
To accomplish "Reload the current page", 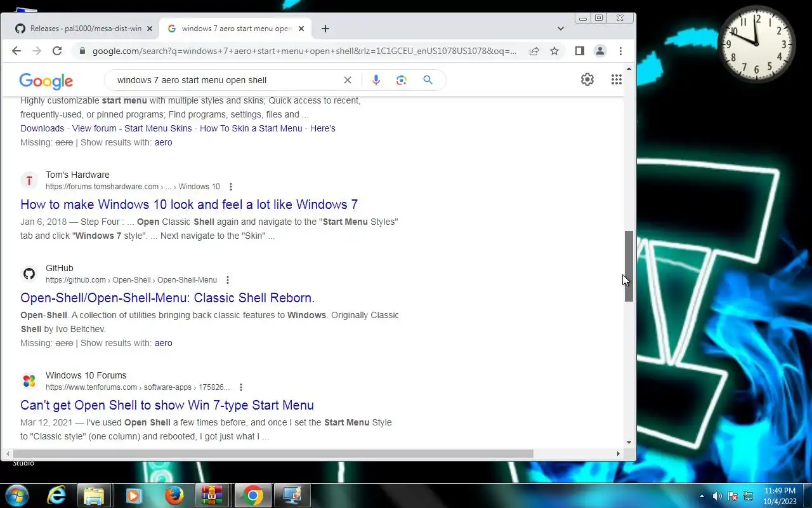I will tap(57, 51).
